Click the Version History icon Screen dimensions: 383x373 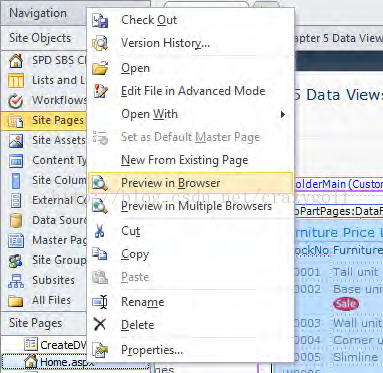pos(100,43)
